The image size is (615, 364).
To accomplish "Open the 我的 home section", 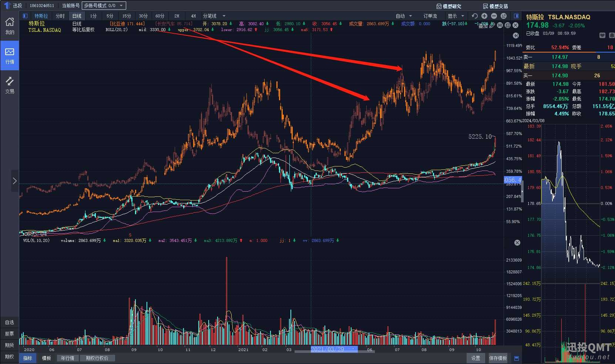I will (10, 26).
